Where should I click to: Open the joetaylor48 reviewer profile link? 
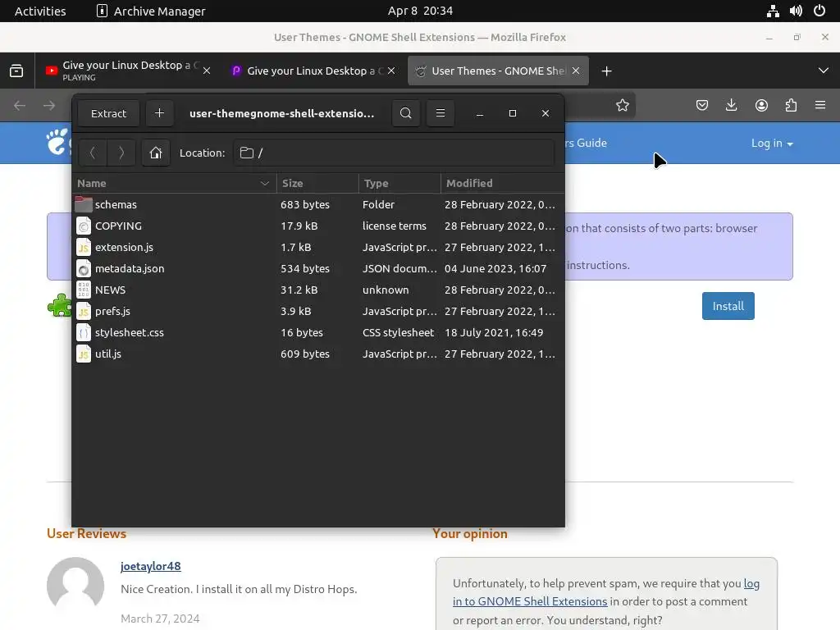click(151, 566)
